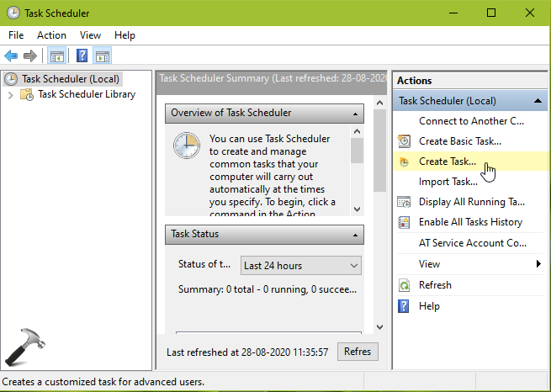
Task: Maximize the Task Scheduler window
Action: tap(491, 13)
